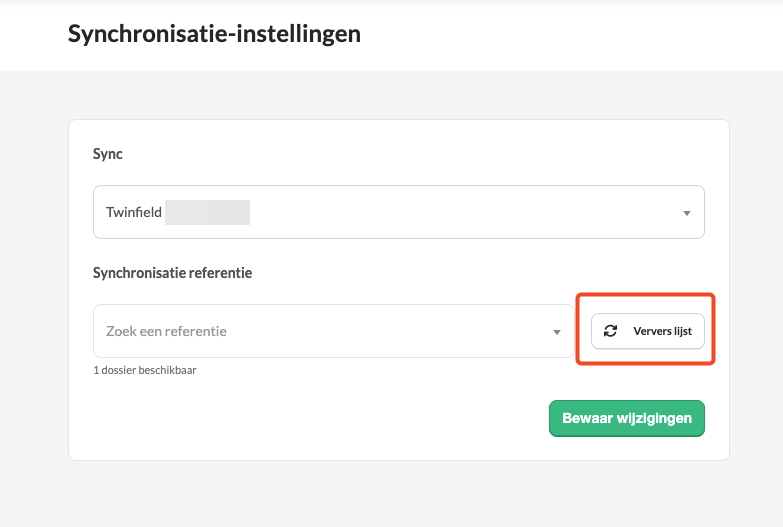Viewport: 783px width, 527px height.
Task: Click the gray redacted box beside Twinfield
Action: click(x=207, y=212)
